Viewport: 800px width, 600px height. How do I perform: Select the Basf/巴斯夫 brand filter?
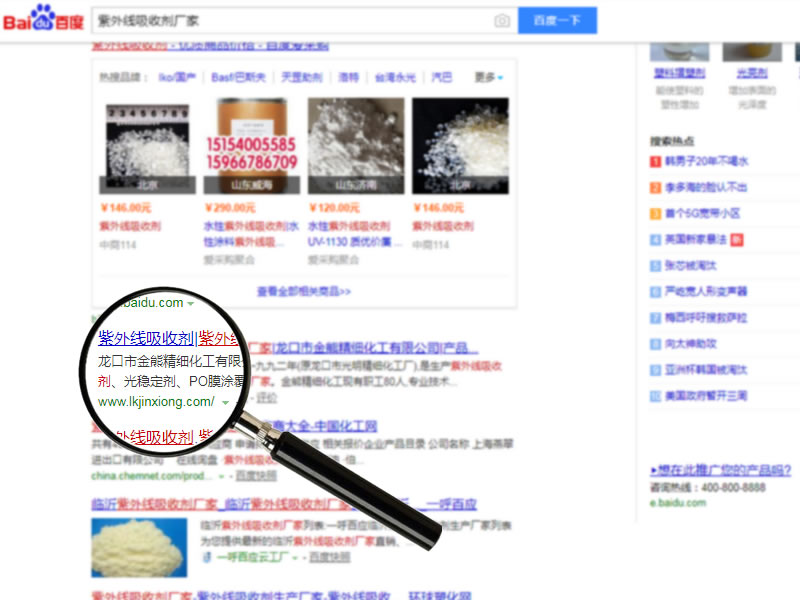[238, 77]
